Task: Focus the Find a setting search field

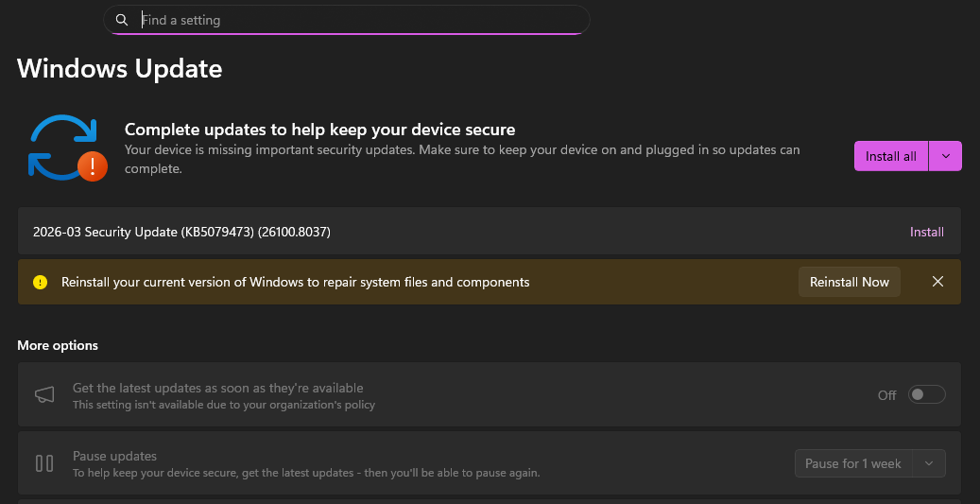Action: pyautogui.click(x=359, y=20)
